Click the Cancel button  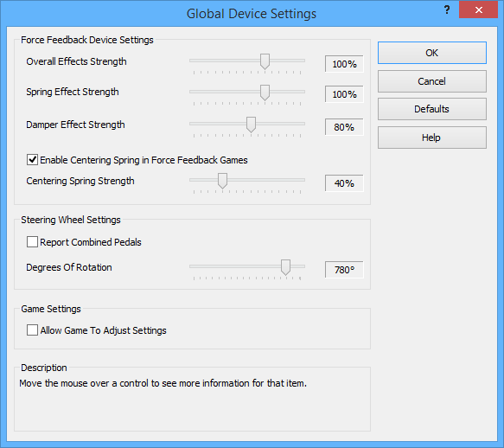coord(432,81)
